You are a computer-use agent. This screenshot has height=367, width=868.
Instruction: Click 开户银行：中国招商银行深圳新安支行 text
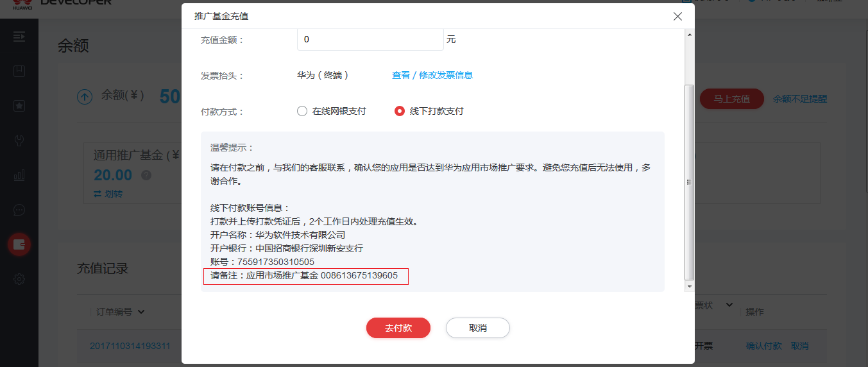287,248
